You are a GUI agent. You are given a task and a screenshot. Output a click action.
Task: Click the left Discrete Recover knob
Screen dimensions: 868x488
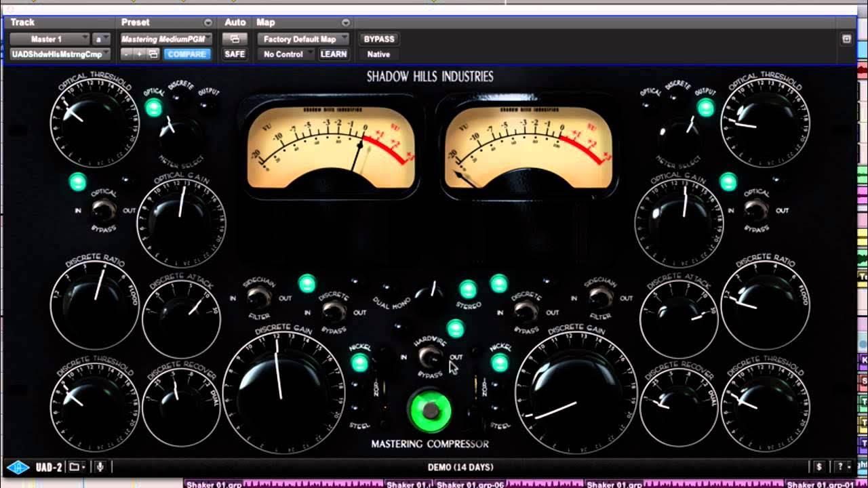(181, 408)
